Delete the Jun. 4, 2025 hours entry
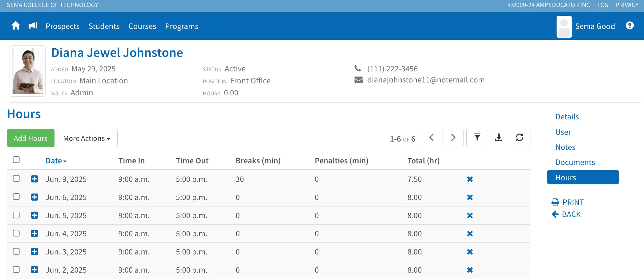Screen dimensions: 644x280 [x=470, y=234]
